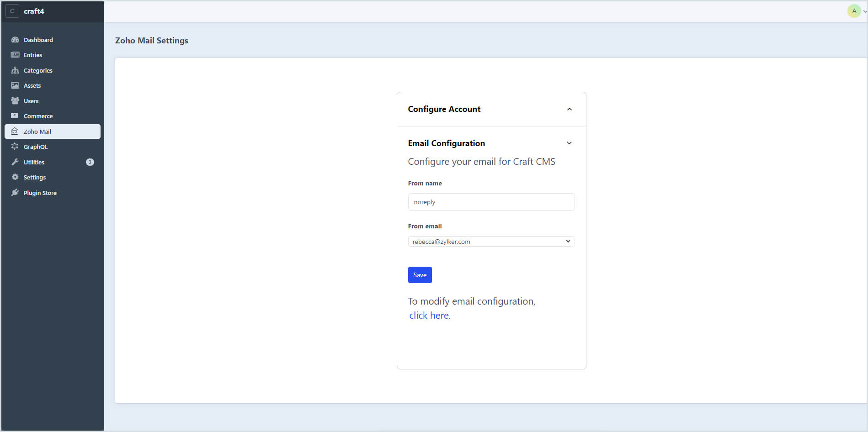Viewport: 868px width, 432px height.
Task: Follow the 'click here' link
Action: pos(430,316)
